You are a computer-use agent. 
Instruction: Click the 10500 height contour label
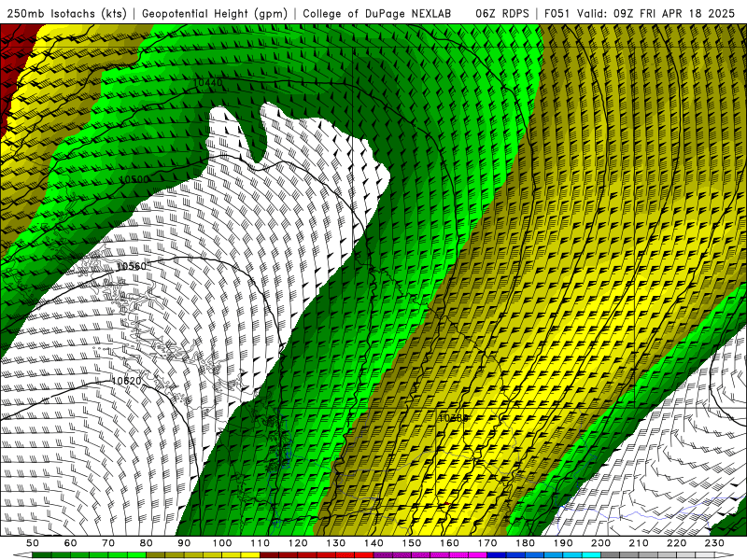(x=134, y=179)
